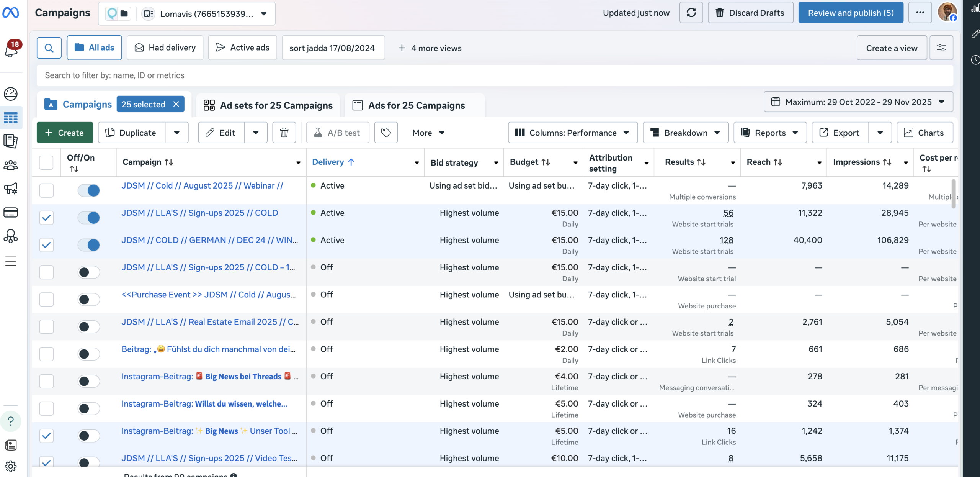Expand the Breakdown dropdown
The height and width of the screenshot is (477, 980).
coord(685,133)
